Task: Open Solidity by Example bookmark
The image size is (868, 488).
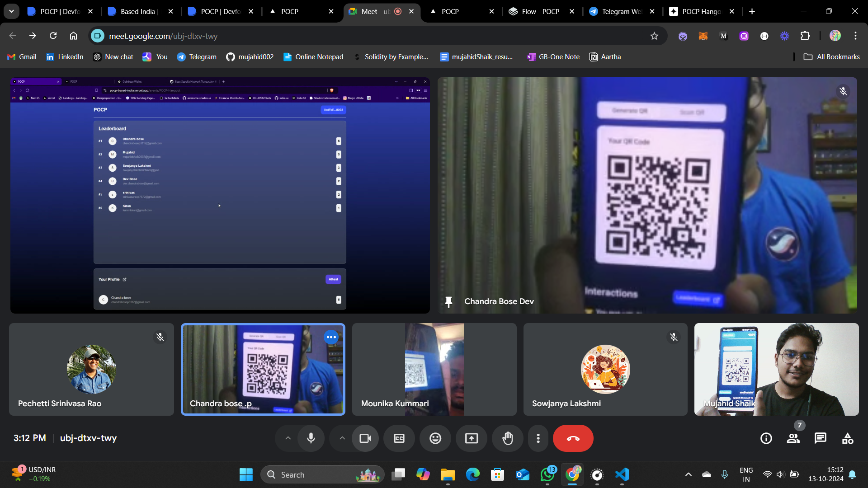Action: 391,57
